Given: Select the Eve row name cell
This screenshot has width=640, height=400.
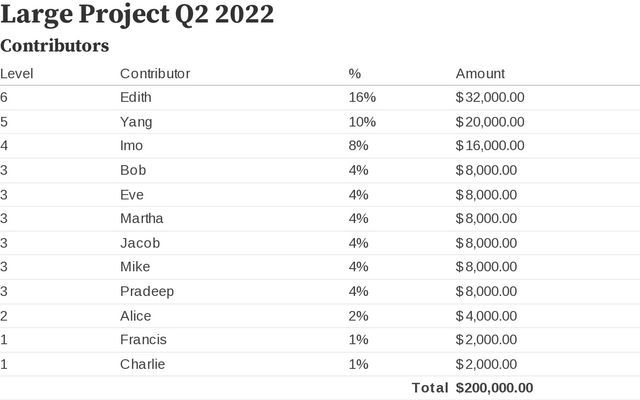Looking at the screenshot, I should [132, 194].
